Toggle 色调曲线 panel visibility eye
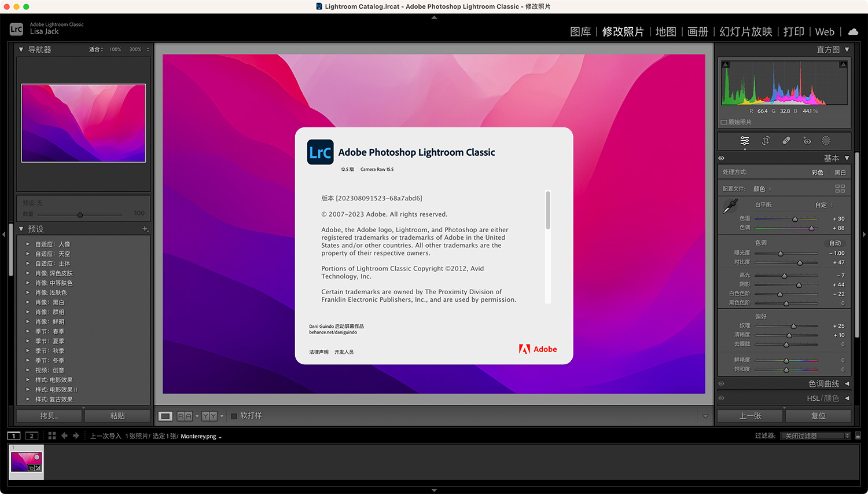The image size is (868, 494). click(x=721, y=383)
